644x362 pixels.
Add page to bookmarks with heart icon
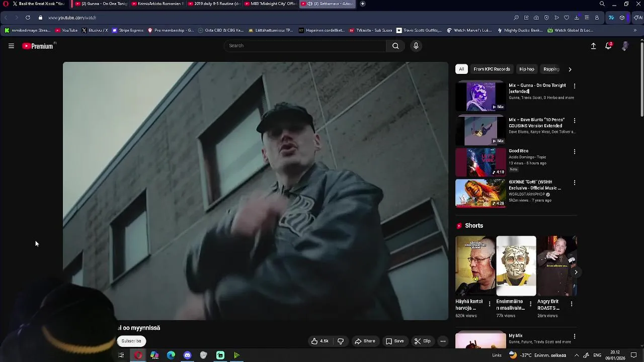click(x=567, y=18)
